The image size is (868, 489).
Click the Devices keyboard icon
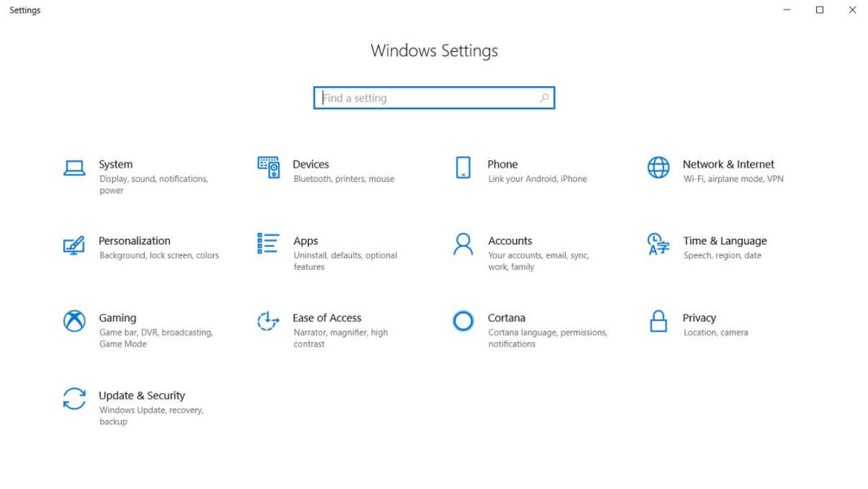pyautogui.click(x=268, y=167)
